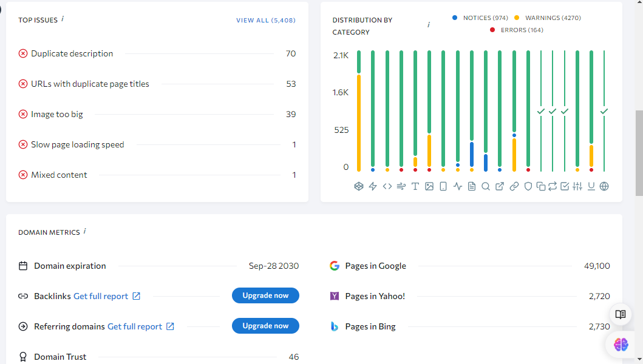Viewport: 643px width, 364px height.
Task: Select the magnifier search category icon
Action: point(486,186)
